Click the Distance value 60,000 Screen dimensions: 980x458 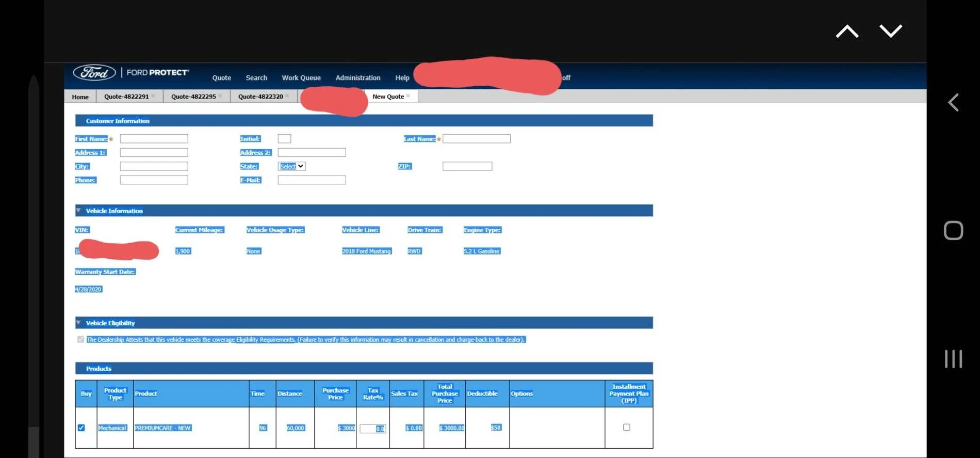pos(296,428)
